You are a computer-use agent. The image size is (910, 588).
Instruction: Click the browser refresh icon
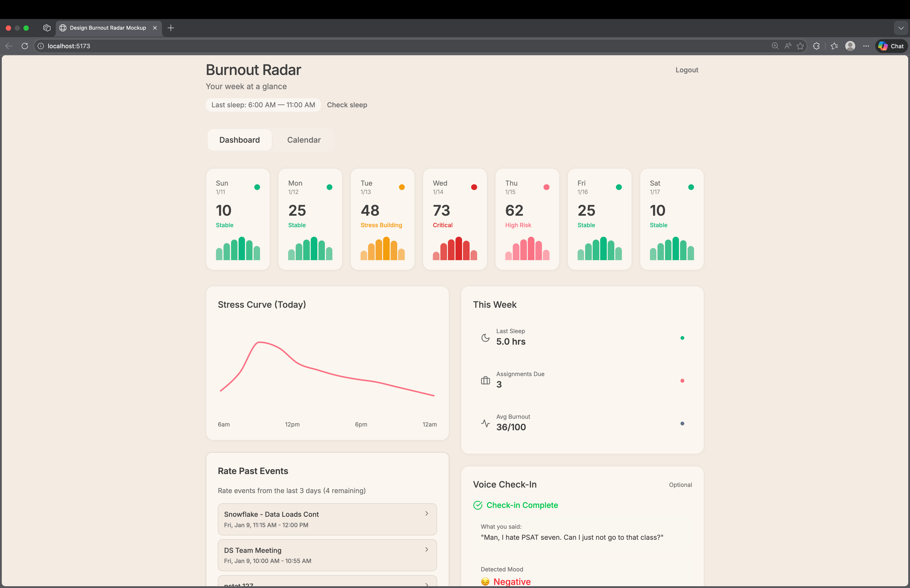point(25,46)
